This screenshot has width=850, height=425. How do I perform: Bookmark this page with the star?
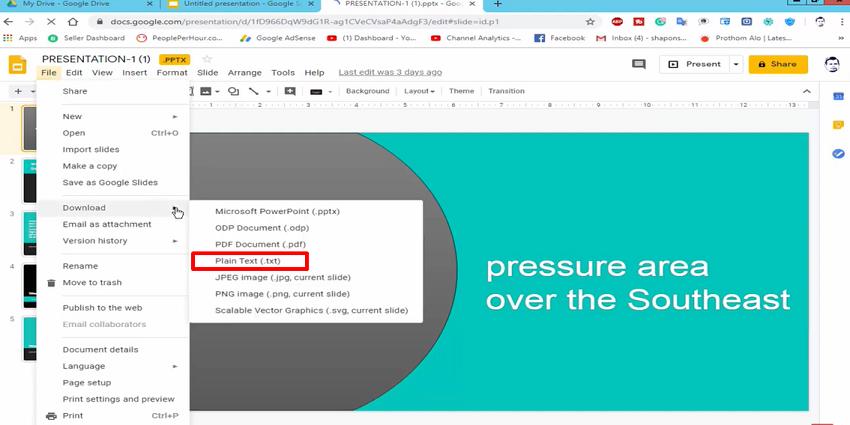pos(590,22)
